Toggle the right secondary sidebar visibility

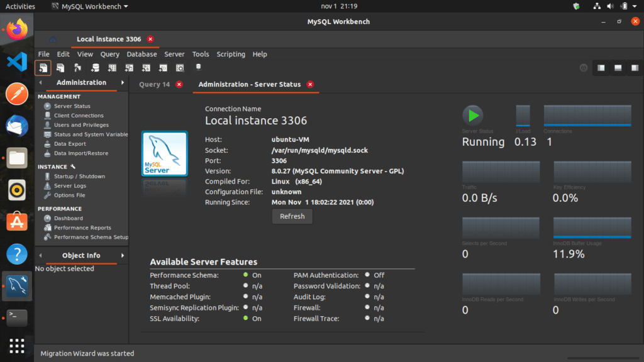pyautogui.click(x=635, y=68)
